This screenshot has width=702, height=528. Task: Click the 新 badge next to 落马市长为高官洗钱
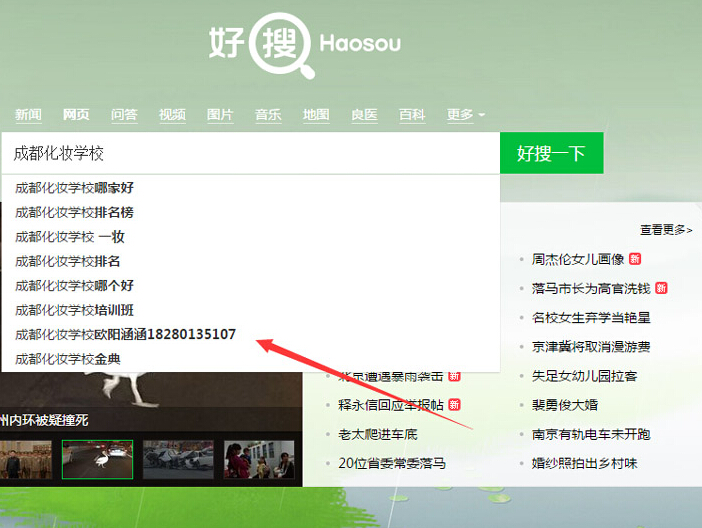click(x=661, y=288)
